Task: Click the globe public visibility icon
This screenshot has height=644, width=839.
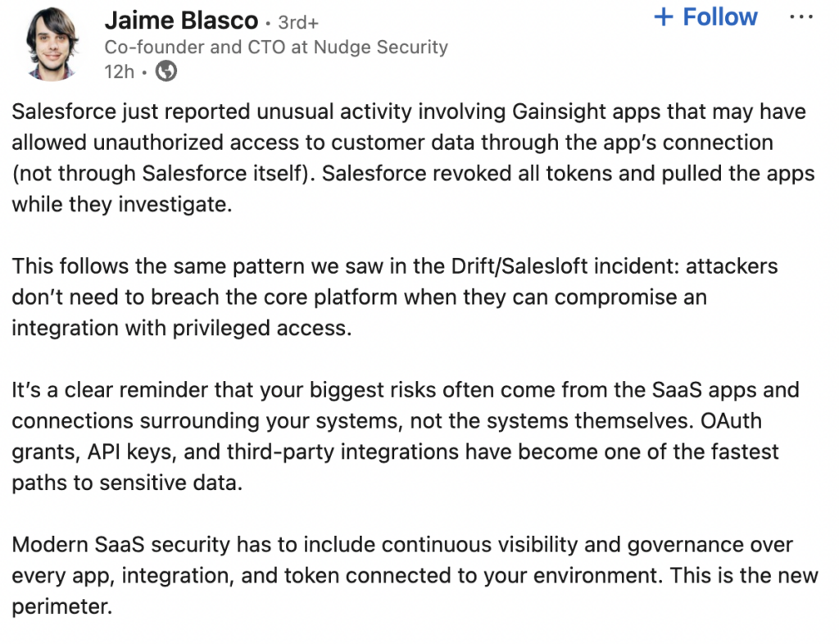Action: point(166,72)
